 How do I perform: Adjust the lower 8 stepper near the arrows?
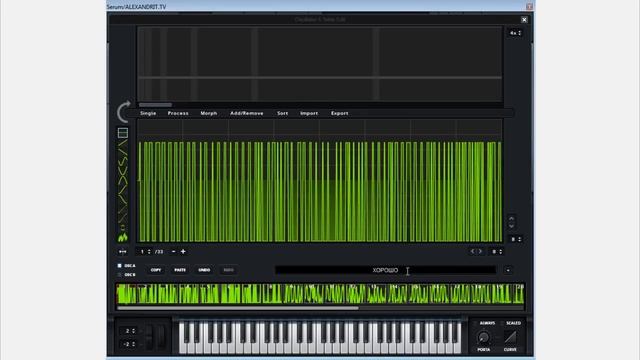[x=497, y=252]
